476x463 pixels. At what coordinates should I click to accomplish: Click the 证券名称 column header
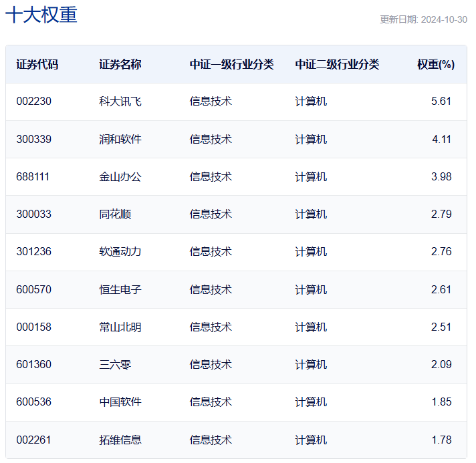point(120,64)
